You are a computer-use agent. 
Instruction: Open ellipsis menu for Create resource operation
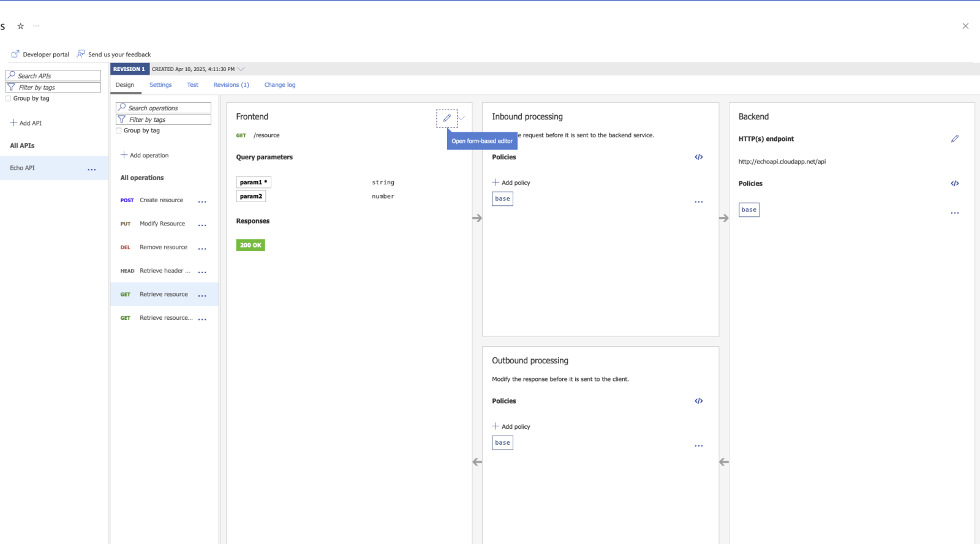202,202
